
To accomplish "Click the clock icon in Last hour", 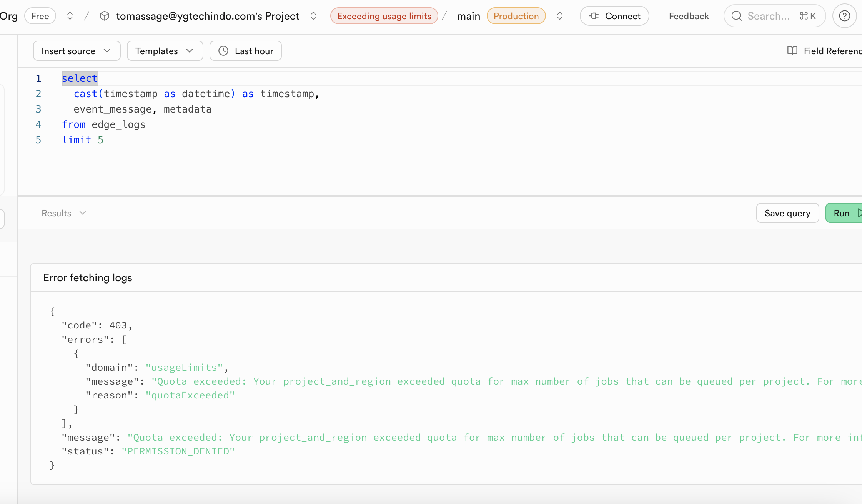I will 223,51.
